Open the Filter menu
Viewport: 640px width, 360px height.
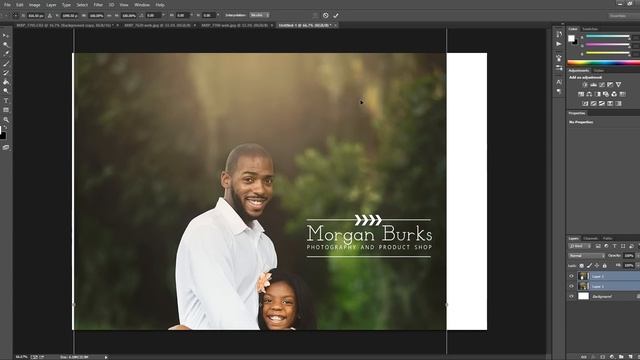[98, 5]
